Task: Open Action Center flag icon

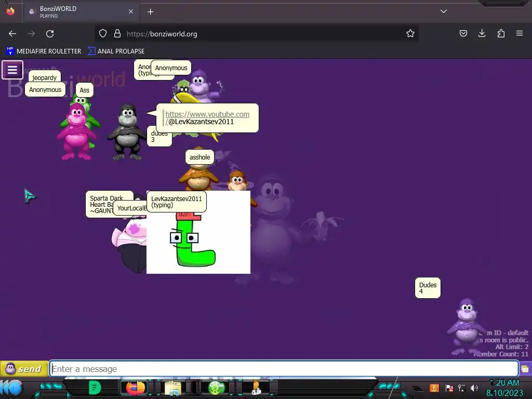Action: tap(449, 388)
